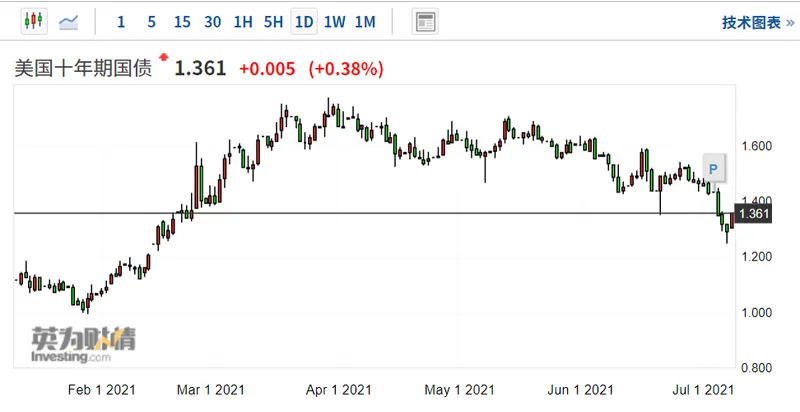Choose the 1M timeframe
800x412 pixels.
365,21
